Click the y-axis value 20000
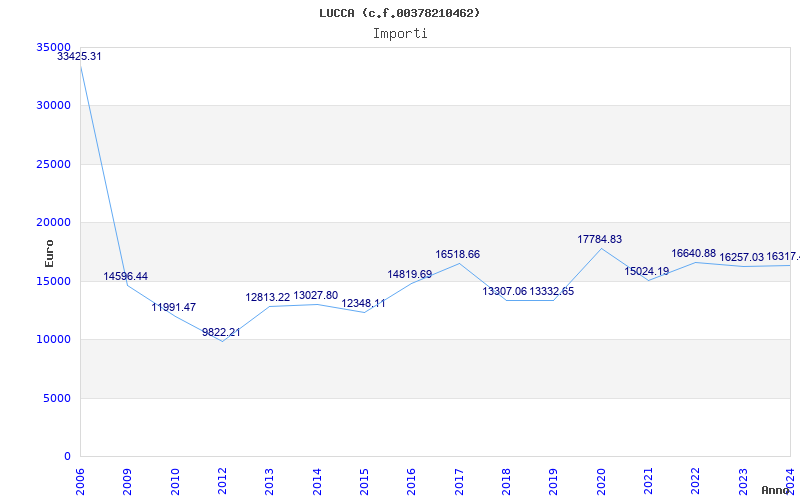The width and height of the screenshot is (800, 500). point(53,222)
